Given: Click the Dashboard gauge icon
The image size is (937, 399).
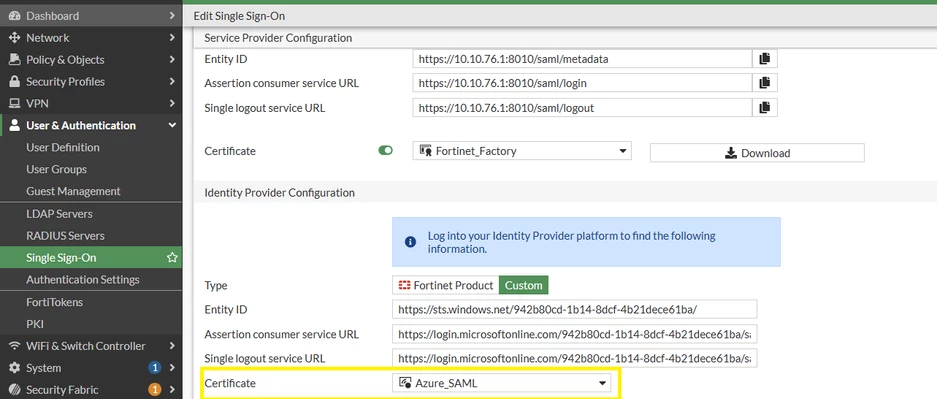Looking at the screenshot, I should [14, 16].
